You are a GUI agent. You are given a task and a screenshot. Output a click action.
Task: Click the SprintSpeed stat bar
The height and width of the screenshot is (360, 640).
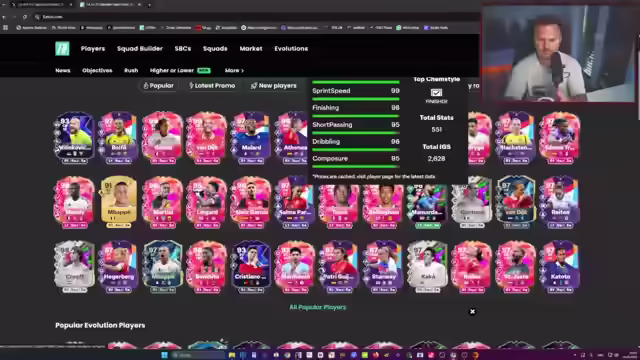tap(356, 99)
